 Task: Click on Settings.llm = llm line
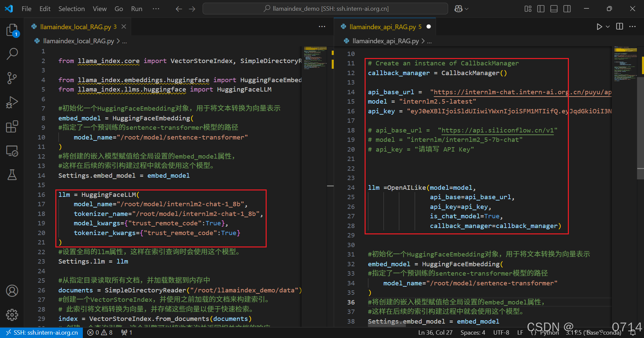(x=93, y=261)
